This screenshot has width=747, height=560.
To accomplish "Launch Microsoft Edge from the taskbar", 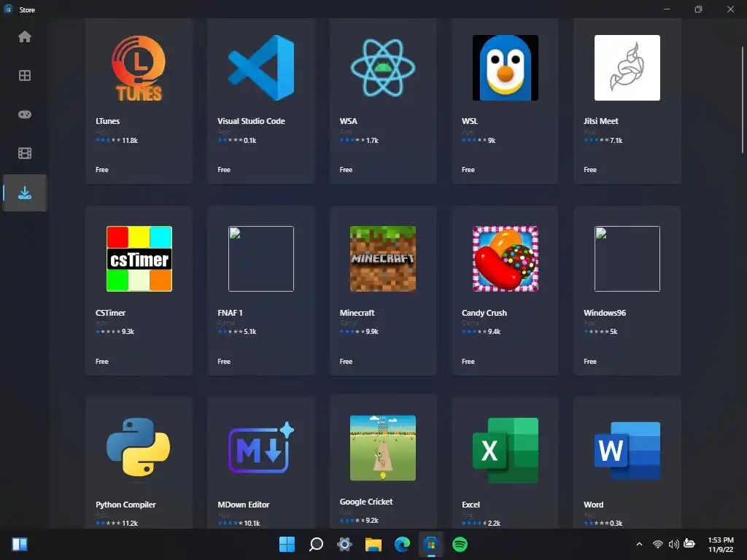I will [x=402, y=544].
